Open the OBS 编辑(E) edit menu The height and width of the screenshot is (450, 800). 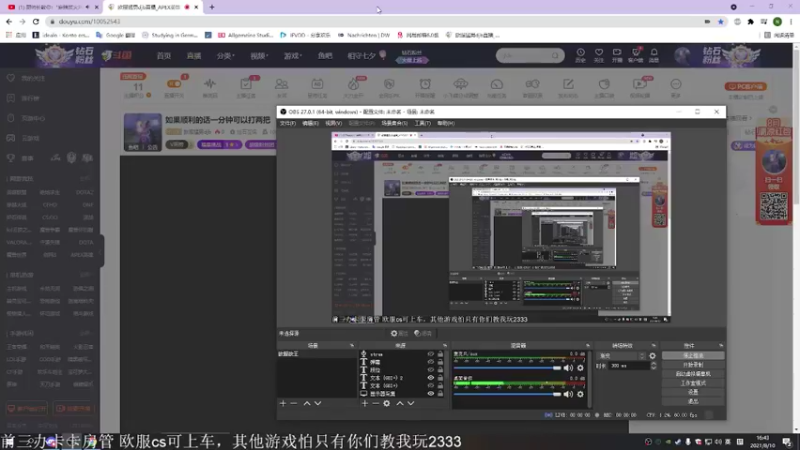pos(310,123)
